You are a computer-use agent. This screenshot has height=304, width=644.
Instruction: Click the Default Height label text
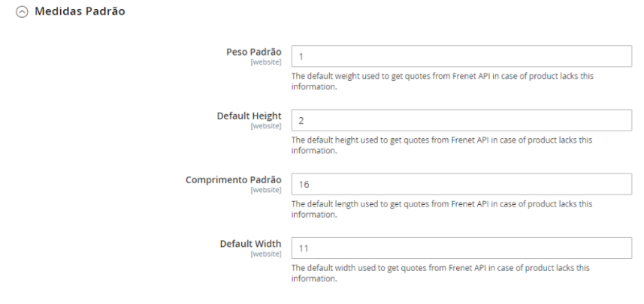[x=249, y=116]
